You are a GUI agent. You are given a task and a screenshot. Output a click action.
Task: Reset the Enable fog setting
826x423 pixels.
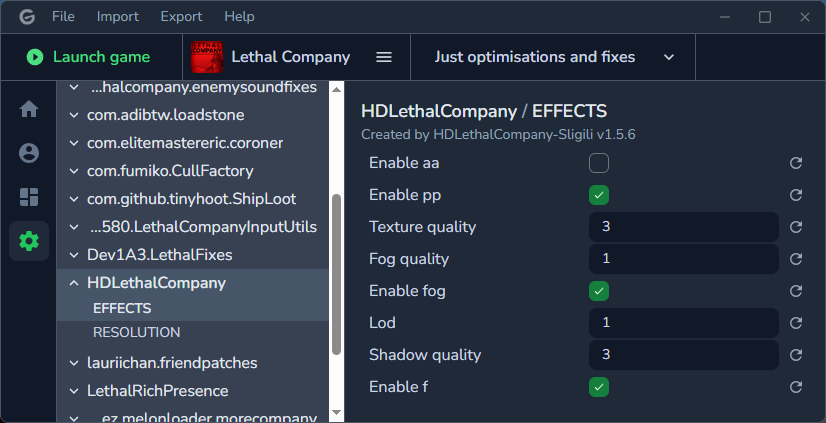pos(796,291)
